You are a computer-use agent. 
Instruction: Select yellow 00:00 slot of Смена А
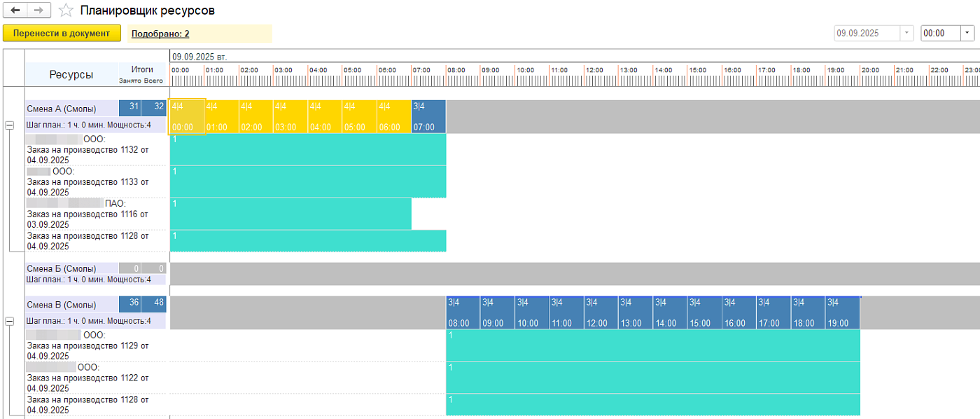coord(187,116)
